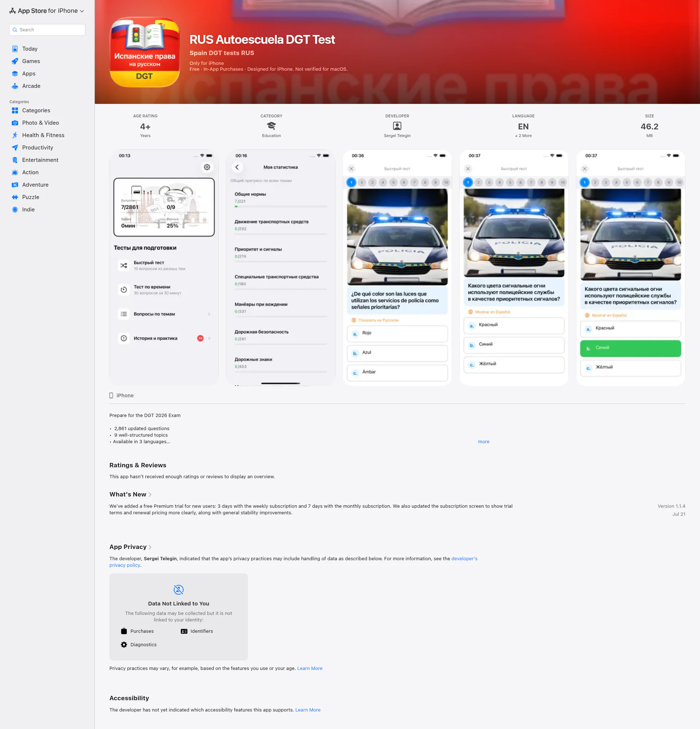Open the Моя статистика screenshot

[281, 268]
